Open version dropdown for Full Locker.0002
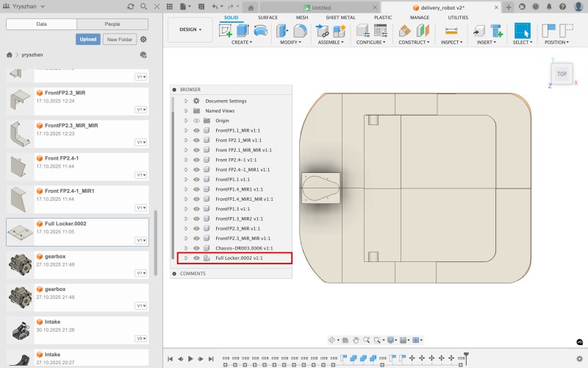588x368 pixels. click(141, 241)
